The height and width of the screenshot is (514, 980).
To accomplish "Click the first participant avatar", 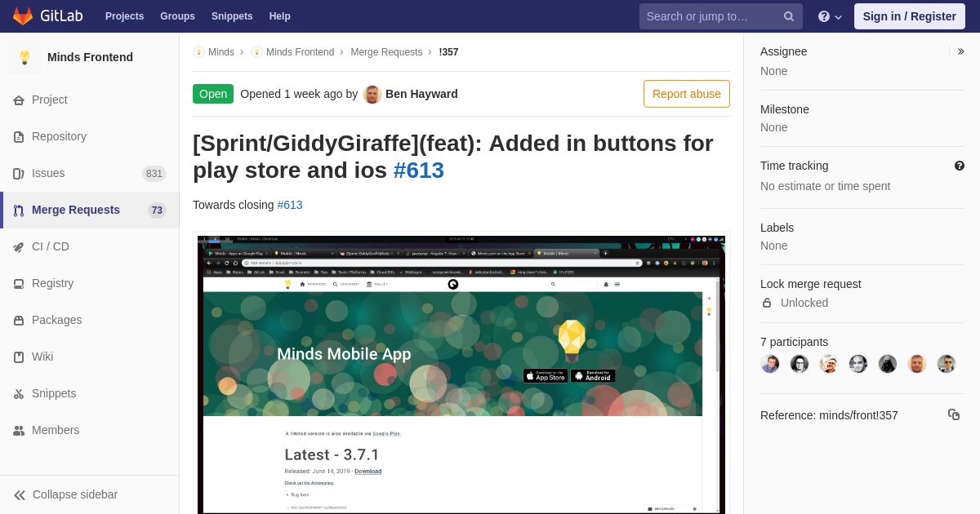I will [x=770, y=364].
